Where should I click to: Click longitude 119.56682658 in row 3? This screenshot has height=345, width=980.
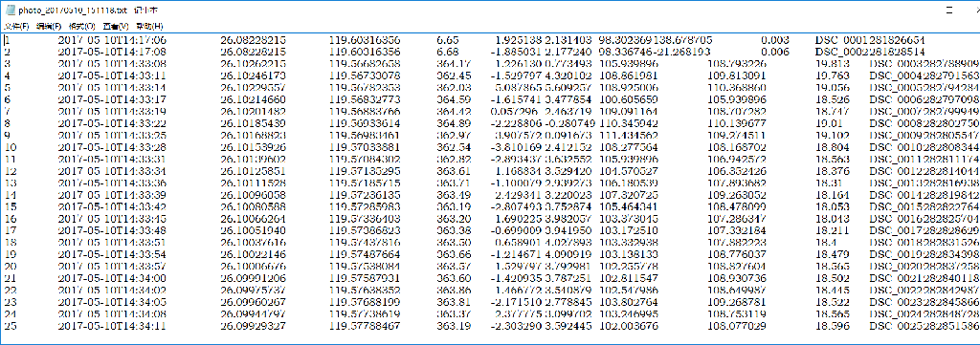click(x=365, y=64)
